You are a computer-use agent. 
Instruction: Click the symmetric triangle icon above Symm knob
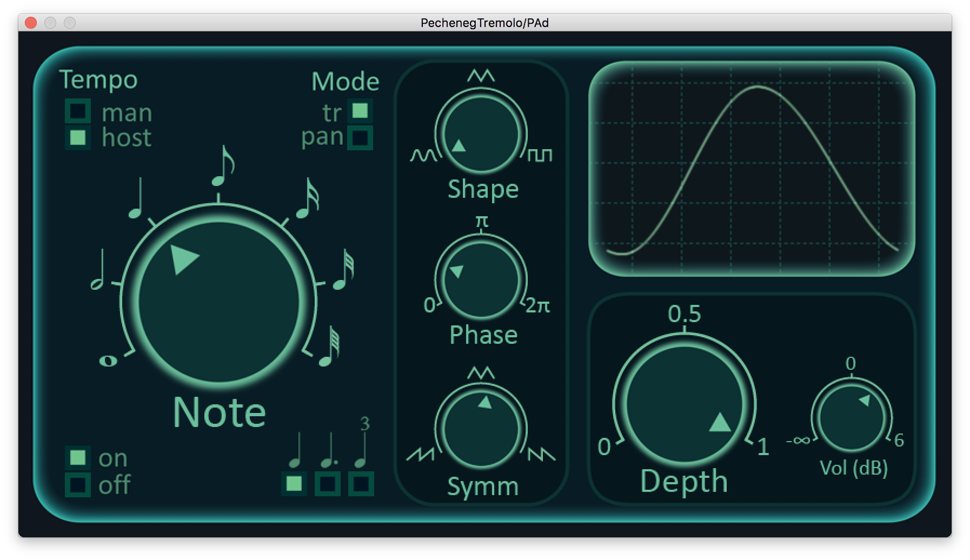pos(481,372)
